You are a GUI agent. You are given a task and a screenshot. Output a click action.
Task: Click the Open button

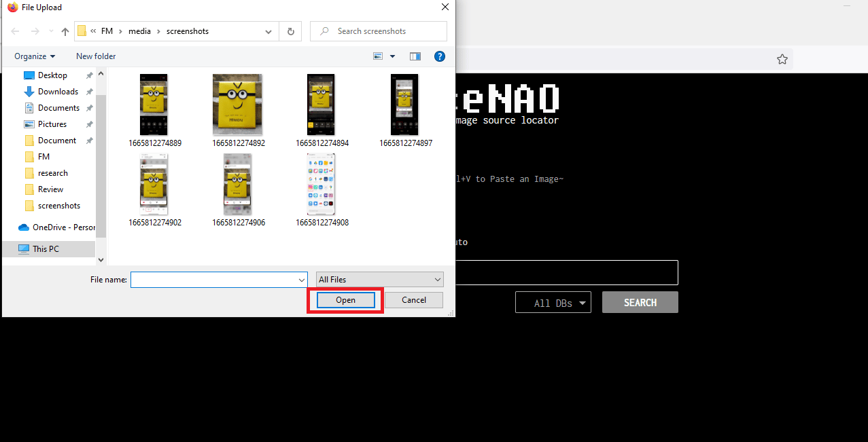(345, 300)
